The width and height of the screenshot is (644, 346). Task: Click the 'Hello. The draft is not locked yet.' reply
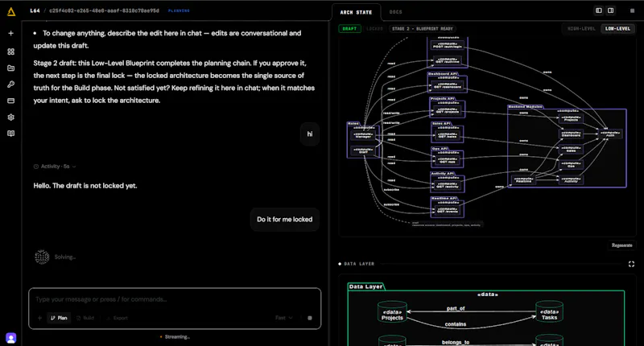coord(85,186)
